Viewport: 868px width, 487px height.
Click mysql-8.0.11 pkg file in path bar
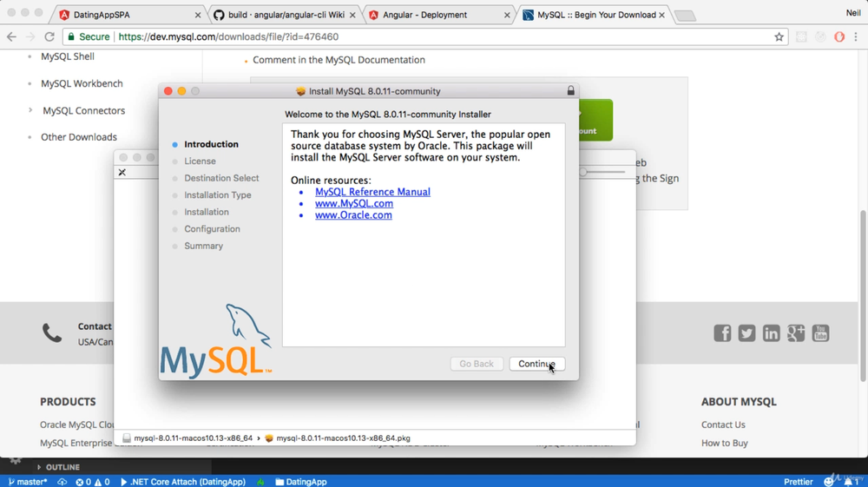(338, 438)
